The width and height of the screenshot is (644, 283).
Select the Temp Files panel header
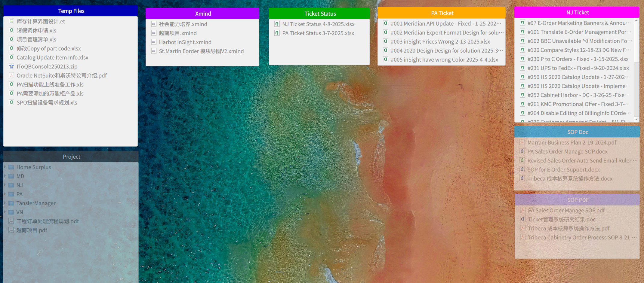click(x=71, y=11)
